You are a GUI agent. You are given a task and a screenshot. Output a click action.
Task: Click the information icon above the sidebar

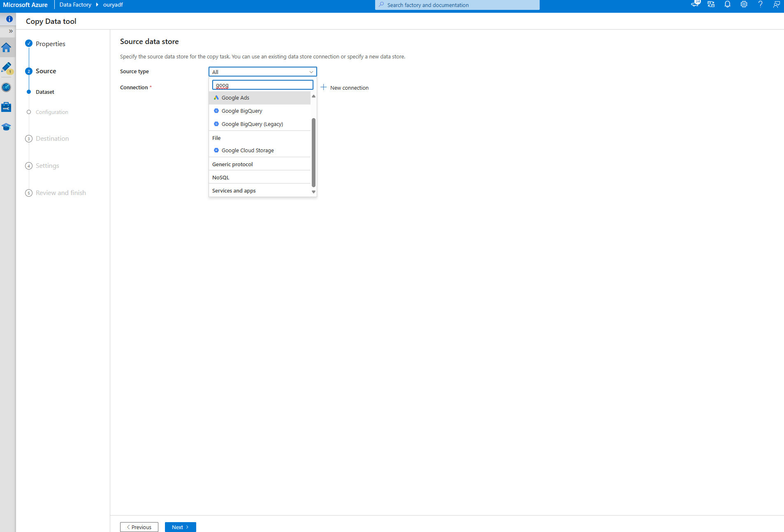click(9, 19)
